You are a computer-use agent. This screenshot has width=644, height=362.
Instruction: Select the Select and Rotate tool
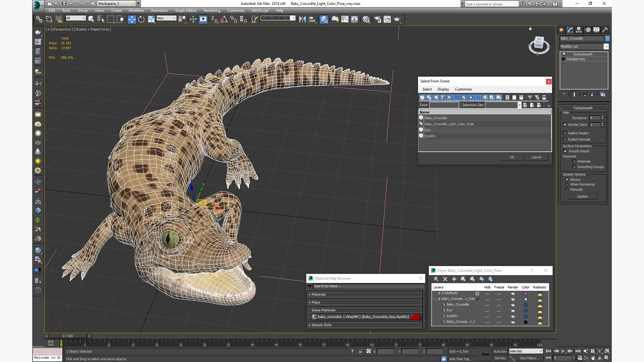[x=141, y=19]
